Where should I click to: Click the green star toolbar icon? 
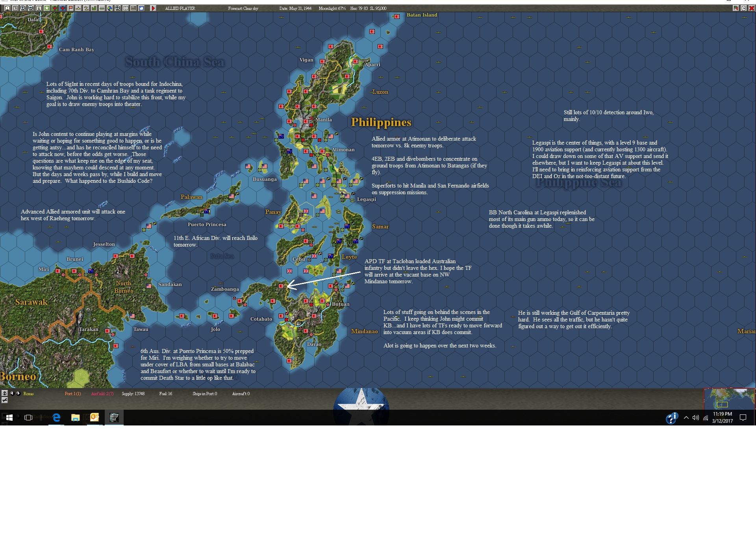47,8
